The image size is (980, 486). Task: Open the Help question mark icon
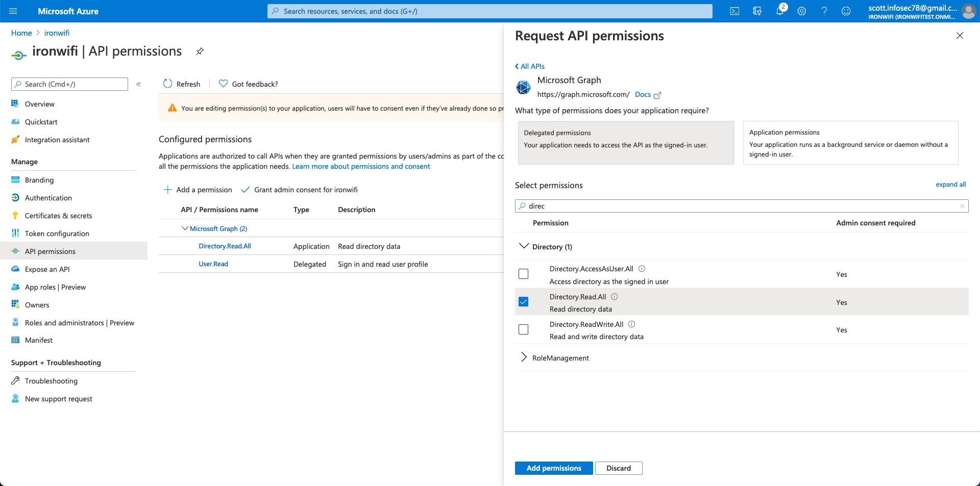click(x=824, y=11)
